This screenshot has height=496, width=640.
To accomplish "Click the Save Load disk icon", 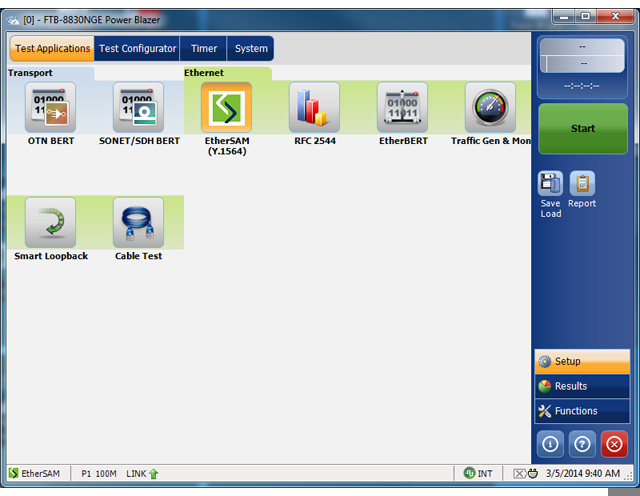I will pyautogui.click(x=550, y=183).
